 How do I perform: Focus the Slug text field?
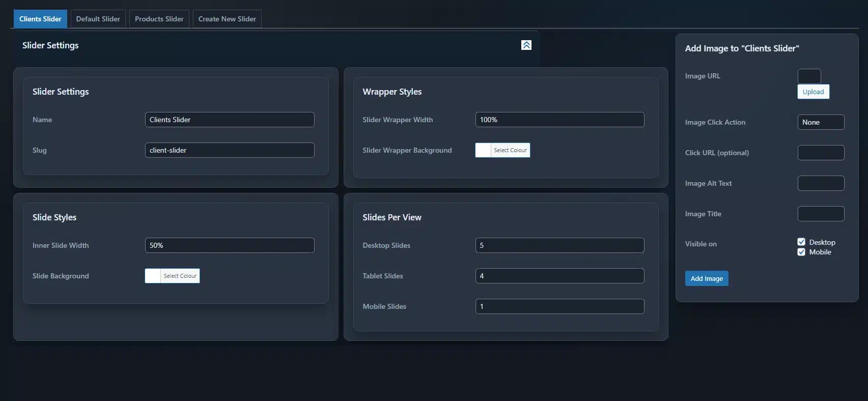click(229, 150)
